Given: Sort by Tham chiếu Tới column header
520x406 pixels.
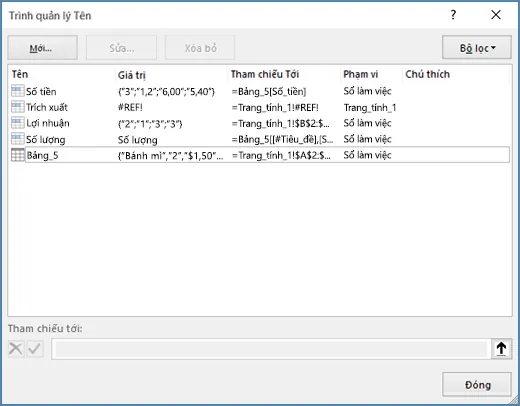Looking at the screenshot, I should (x=265, y=74).
